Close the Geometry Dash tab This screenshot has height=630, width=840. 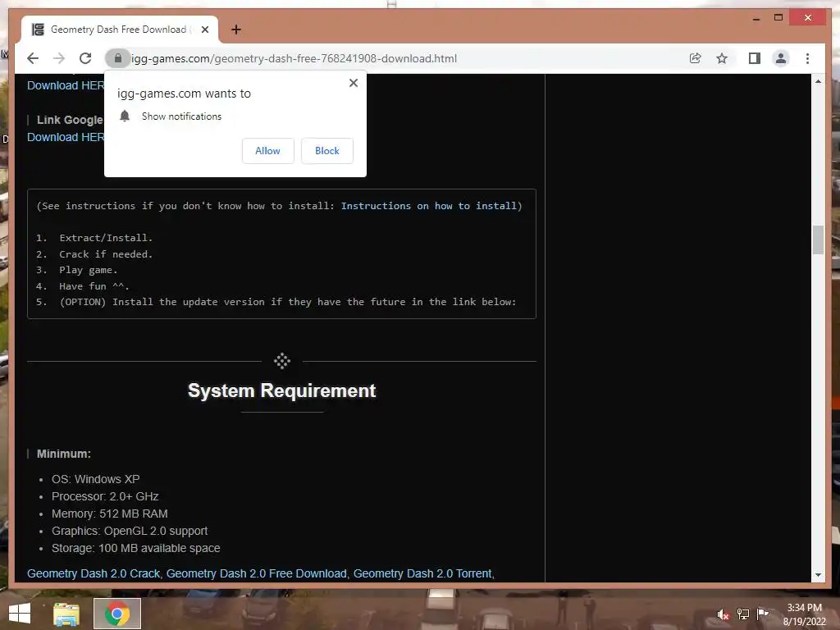(x=204, y=30)
